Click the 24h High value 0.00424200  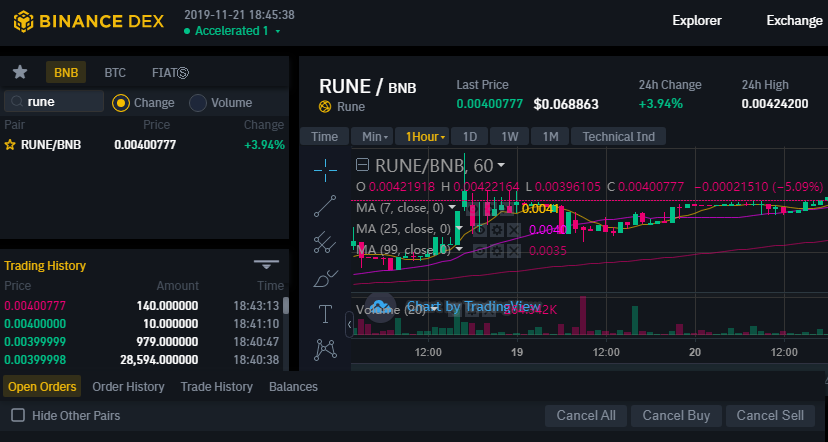[x=775, y=104]
